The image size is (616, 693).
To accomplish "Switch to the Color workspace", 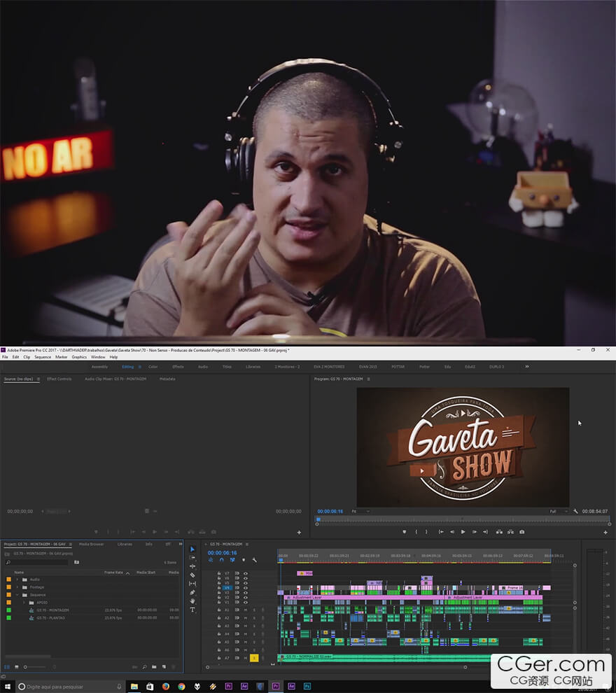I will pos(153,366).
